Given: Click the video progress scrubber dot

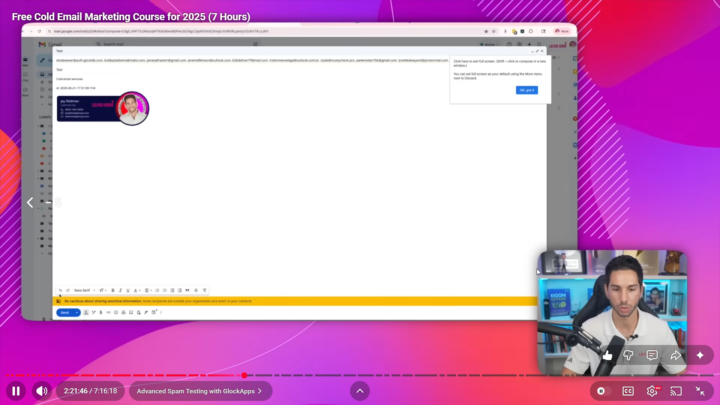Looking at the screenshot, I should [x=244, y=376].
